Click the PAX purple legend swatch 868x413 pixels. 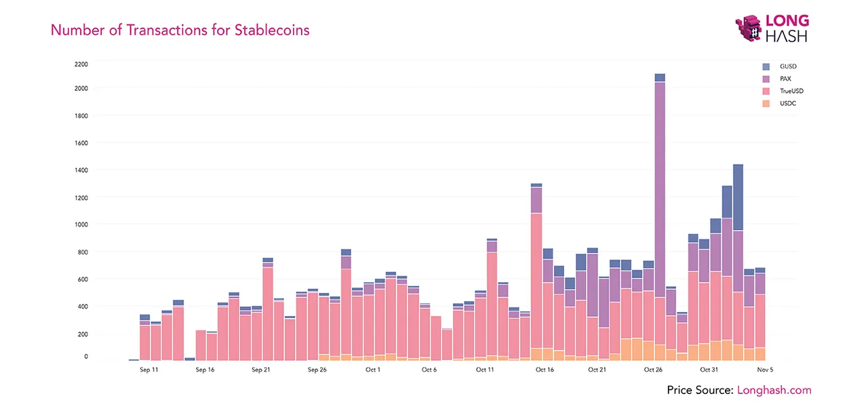click(766, 79)
